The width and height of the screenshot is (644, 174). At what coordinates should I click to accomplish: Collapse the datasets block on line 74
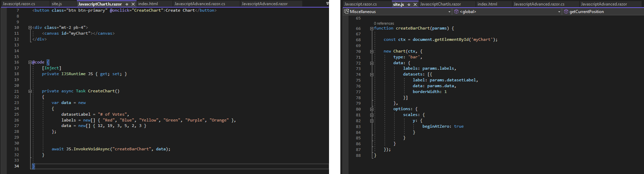pyautogui.click(x=372, y=74)
